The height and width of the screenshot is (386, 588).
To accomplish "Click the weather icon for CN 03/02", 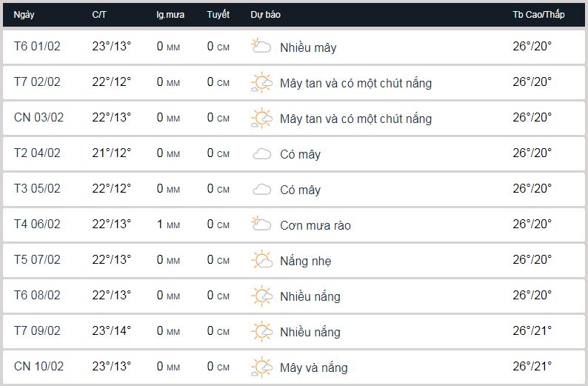I will point(261,118).
